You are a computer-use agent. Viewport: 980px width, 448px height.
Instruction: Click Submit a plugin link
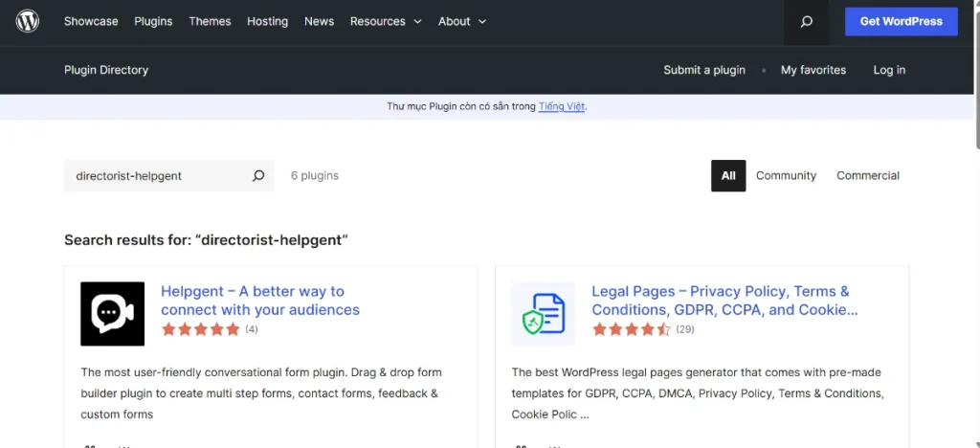pyautogui.click(x=704, y=70)
